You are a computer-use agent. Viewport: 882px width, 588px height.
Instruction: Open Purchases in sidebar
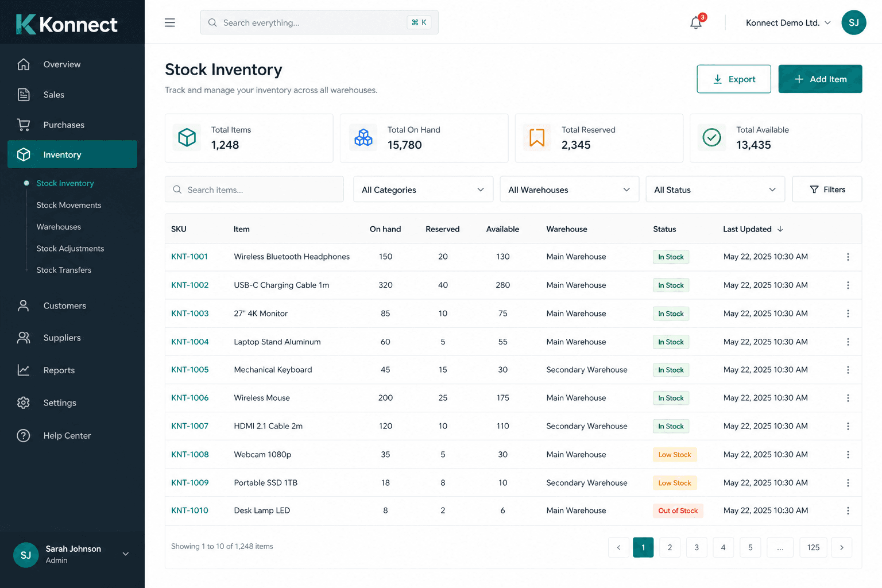[x=72, y=125]
